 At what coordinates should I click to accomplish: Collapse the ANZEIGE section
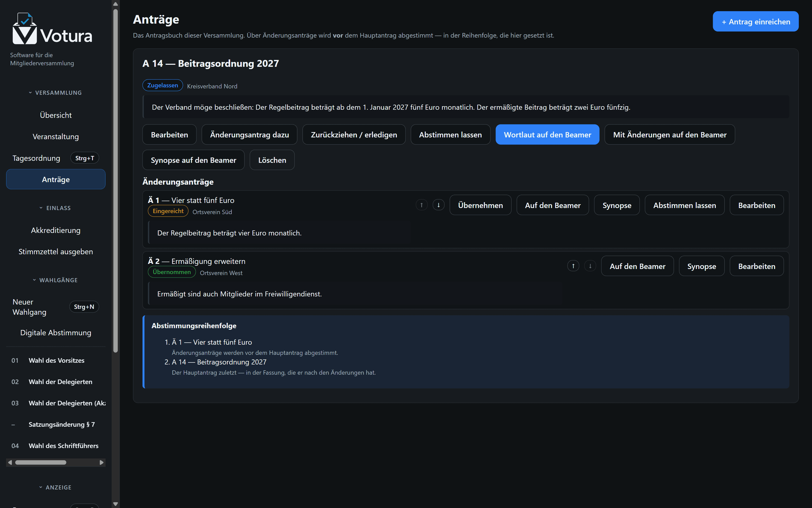pos(56,487)
